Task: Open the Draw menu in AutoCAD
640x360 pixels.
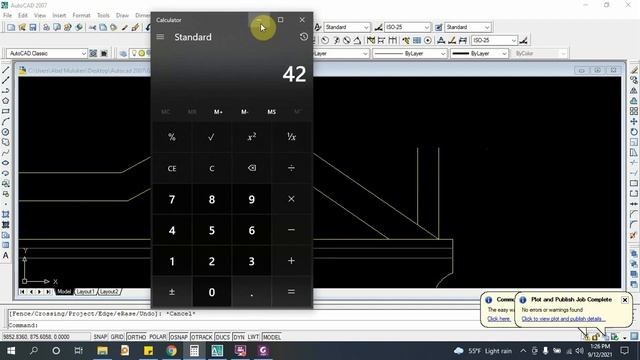Action: [122, 15]
